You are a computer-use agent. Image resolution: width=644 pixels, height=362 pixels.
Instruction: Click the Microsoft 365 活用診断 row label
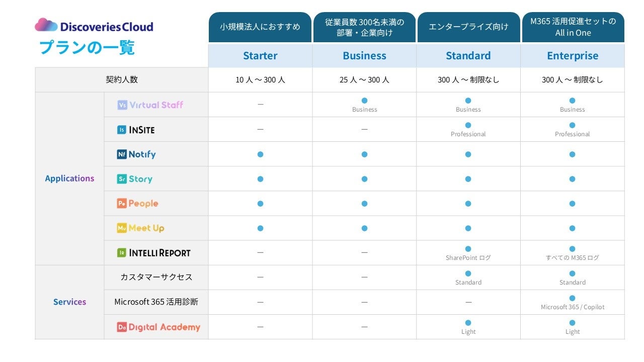pyautogui.click(x=156, y=302)
